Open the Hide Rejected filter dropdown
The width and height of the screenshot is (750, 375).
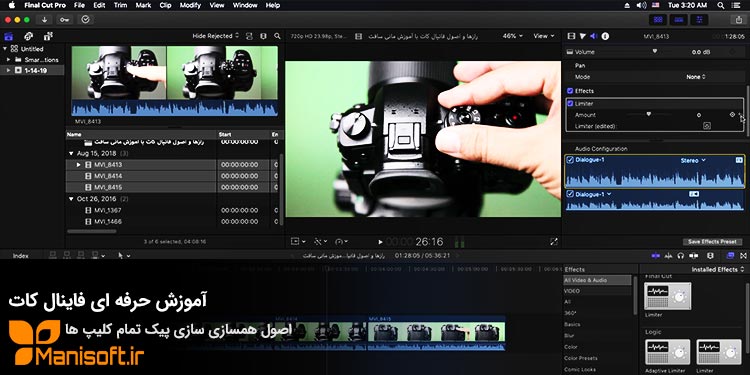(216, 36)
